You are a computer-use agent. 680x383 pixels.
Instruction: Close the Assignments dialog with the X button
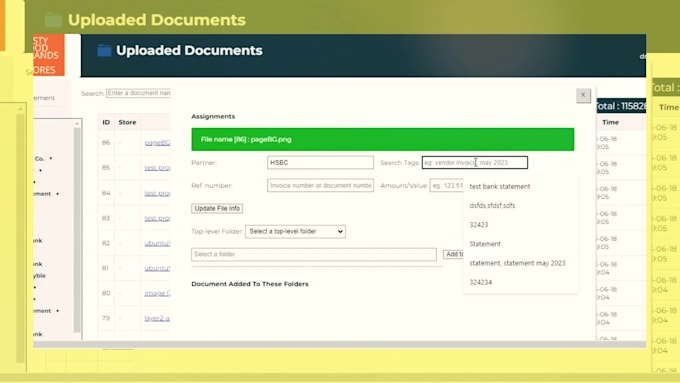pos(583,95)
